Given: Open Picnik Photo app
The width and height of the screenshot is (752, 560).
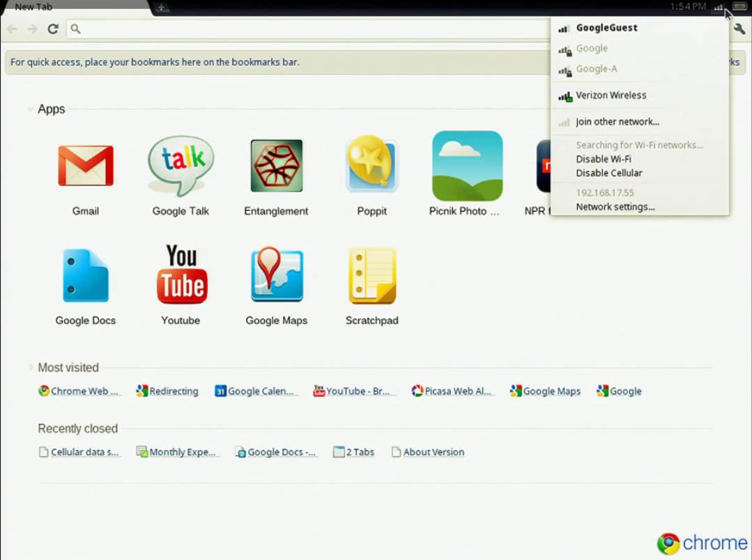Looking at the screenshot, I should [x=467, y=166].
